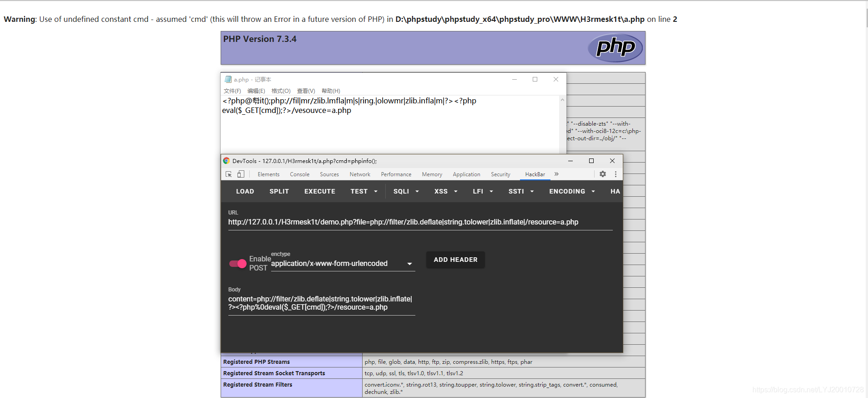The height and width of the screenshot is (398, 868).
Task: Open Notepad 帮助(H) menu
Action: (x=331, y=91)
